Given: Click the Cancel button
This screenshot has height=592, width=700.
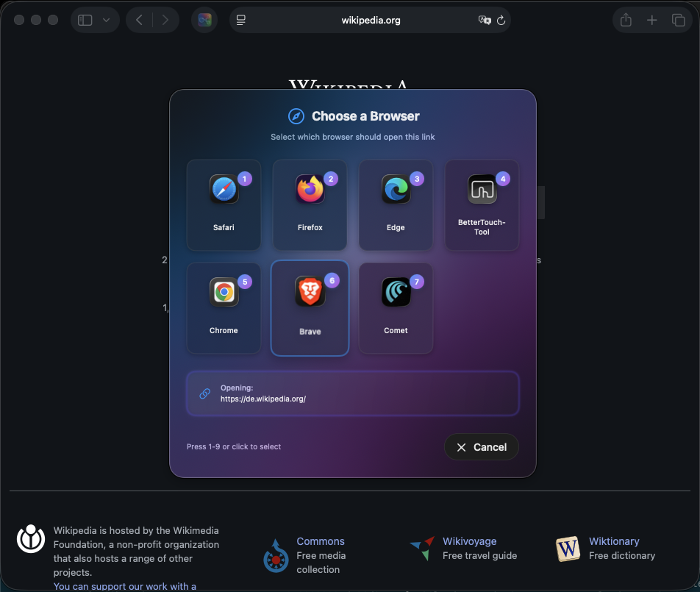Looking at the screenshot, I should (x=481, y=447).
